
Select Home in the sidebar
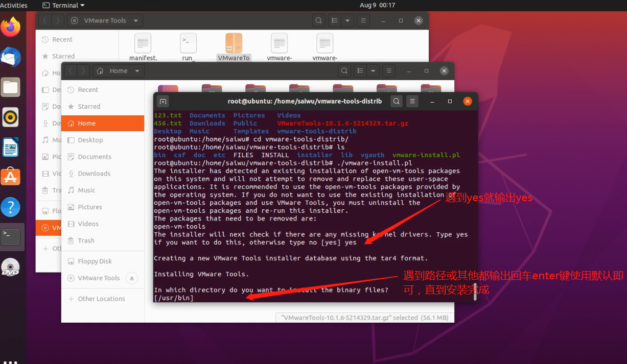[x=103, y=123]
